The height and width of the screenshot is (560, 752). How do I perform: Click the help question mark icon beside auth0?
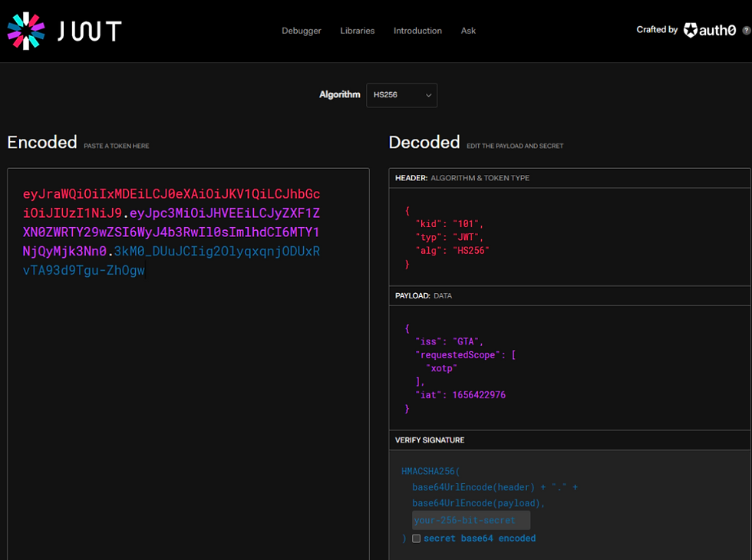(x=746, y=30)
